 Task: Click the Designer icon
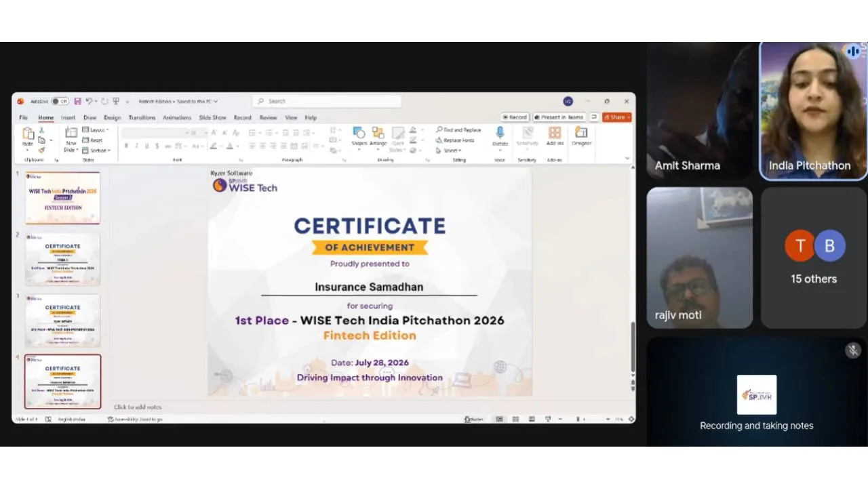pos(581,133)
